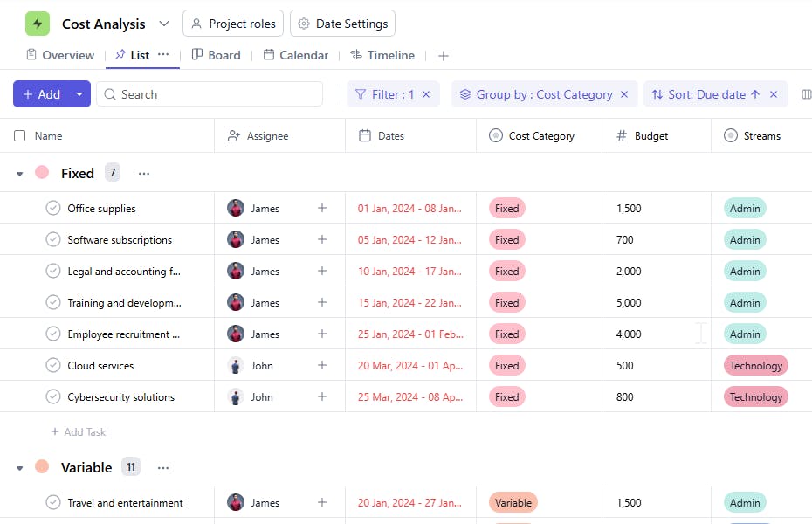The width and height of the screenshot is (812, 524).
Task: Remove the Filter chip with its X
Action: [426, 94]
